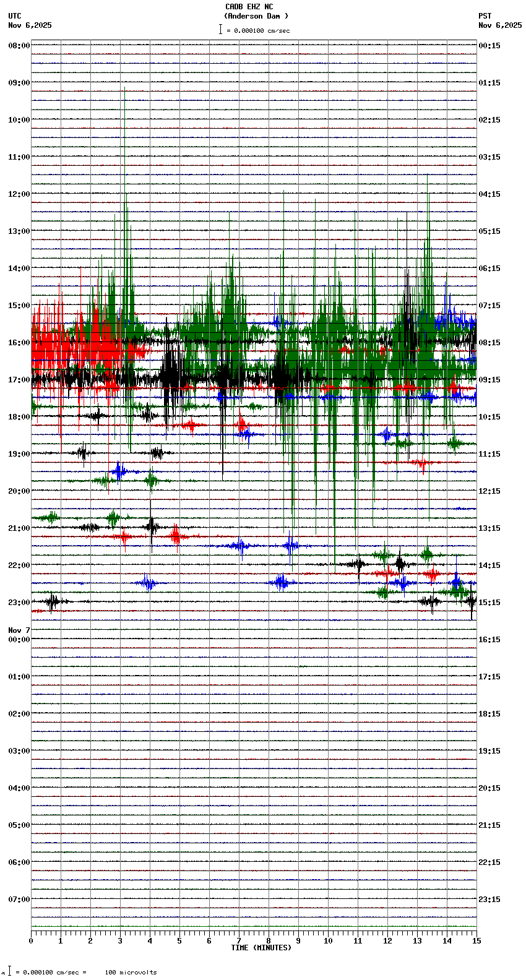Viewport: 526px width, 980px height.
Task: Click the '00:00' UTC time label
Action: (x=19, y=640)
